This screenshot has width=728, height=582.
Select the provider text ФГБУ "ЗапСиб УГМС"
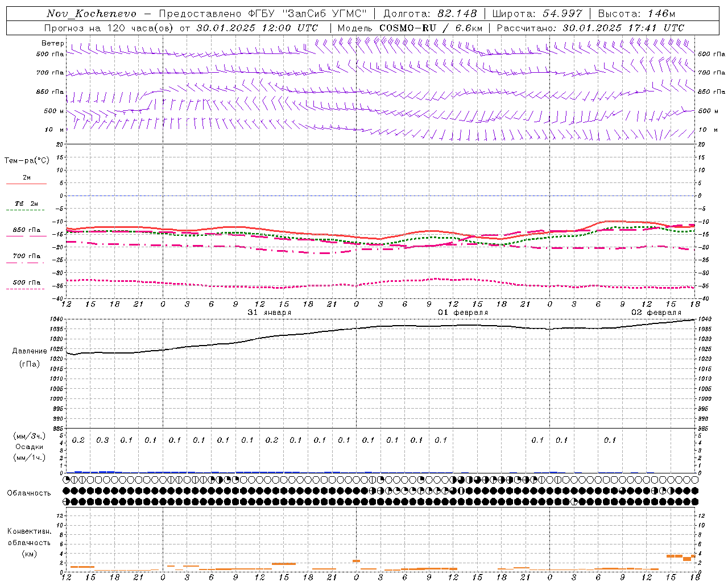point(307,14)
